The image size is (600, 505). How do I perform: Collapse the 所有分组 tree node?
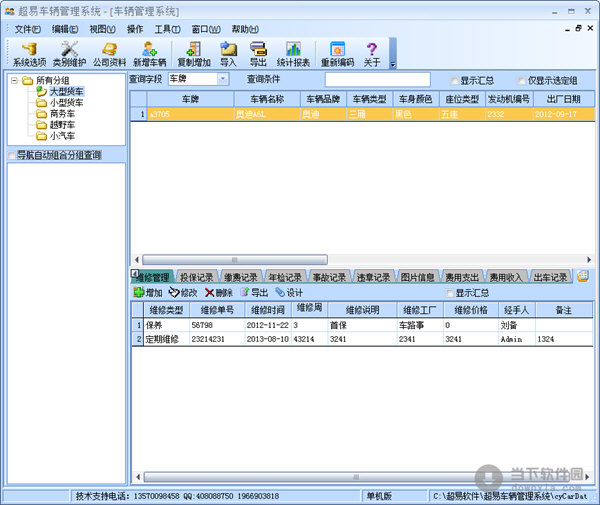[13, 80]
